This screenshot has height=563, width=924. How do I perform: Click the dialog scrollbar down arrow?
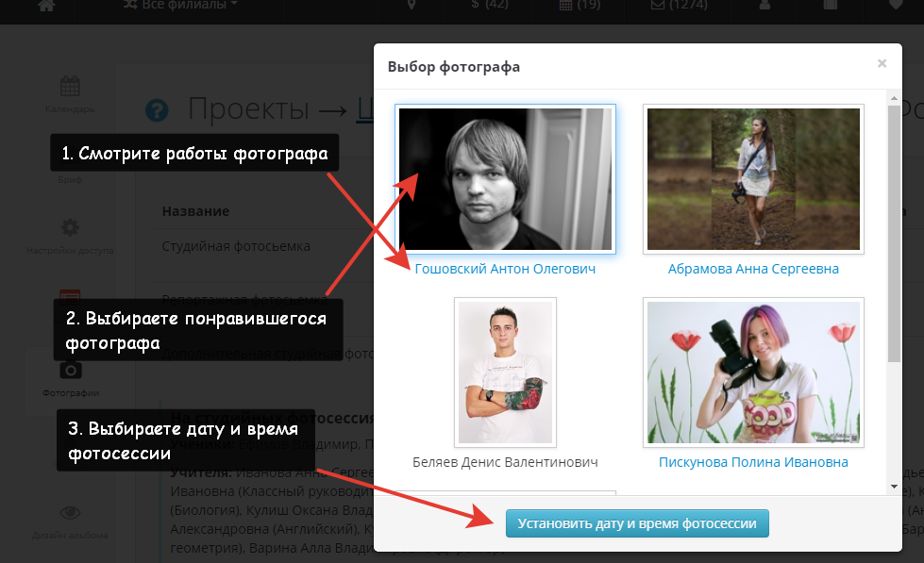pos(894,487)
